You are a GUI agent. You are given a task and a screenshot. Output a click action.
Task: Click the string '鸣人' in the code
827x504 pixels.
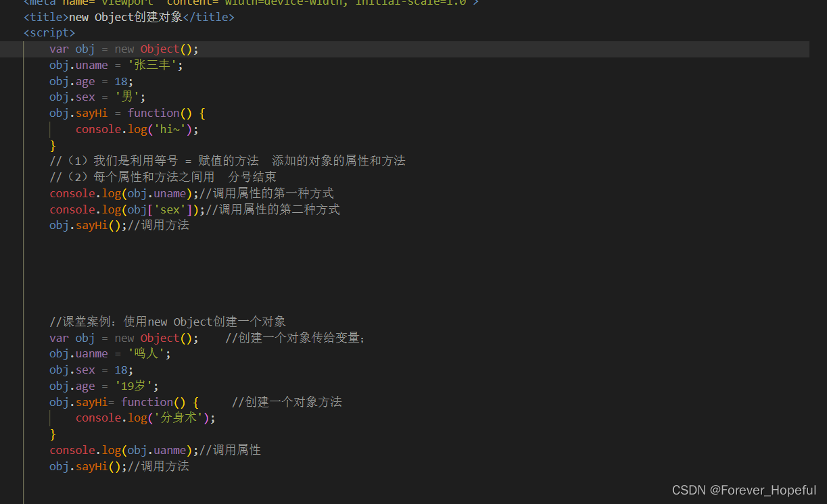pos(146,353)
